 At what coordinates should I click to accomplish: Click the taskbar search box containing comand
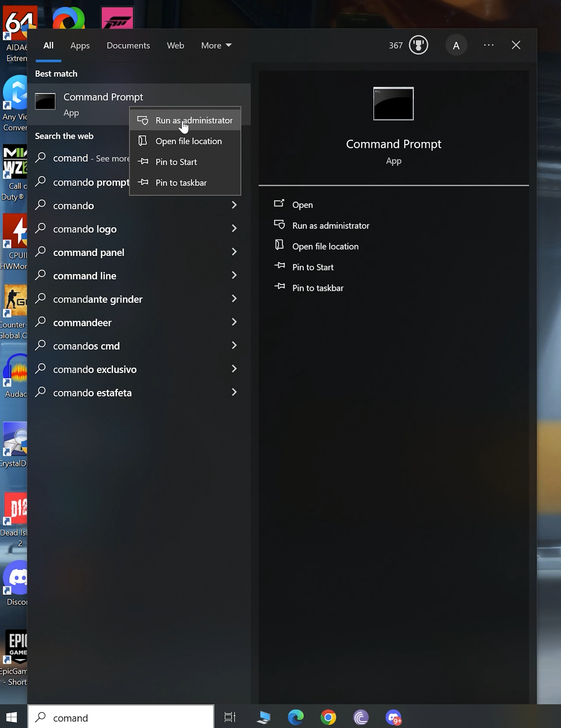[121, 716]
